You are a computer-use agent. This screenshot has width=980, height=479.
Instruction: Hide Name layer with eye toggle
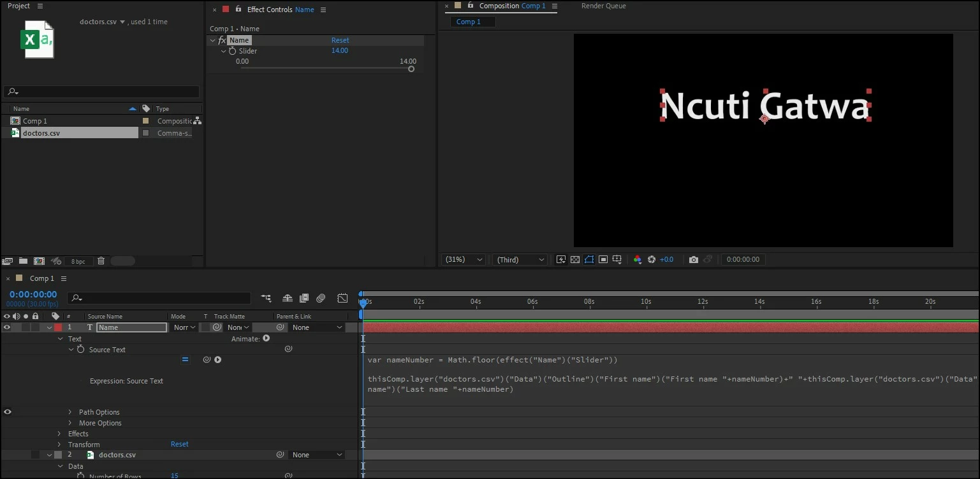tap(7, 327)
